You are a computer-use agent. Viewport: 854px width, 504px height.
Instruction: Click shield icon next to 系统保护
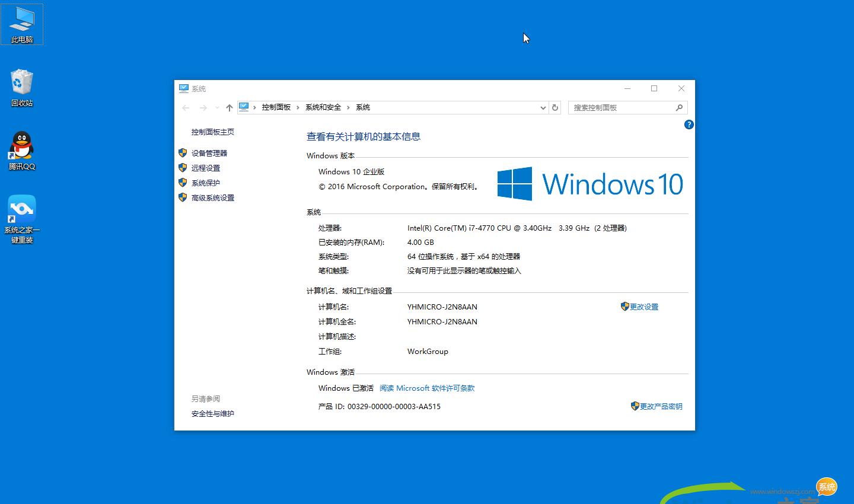click(x=183, y=182)
